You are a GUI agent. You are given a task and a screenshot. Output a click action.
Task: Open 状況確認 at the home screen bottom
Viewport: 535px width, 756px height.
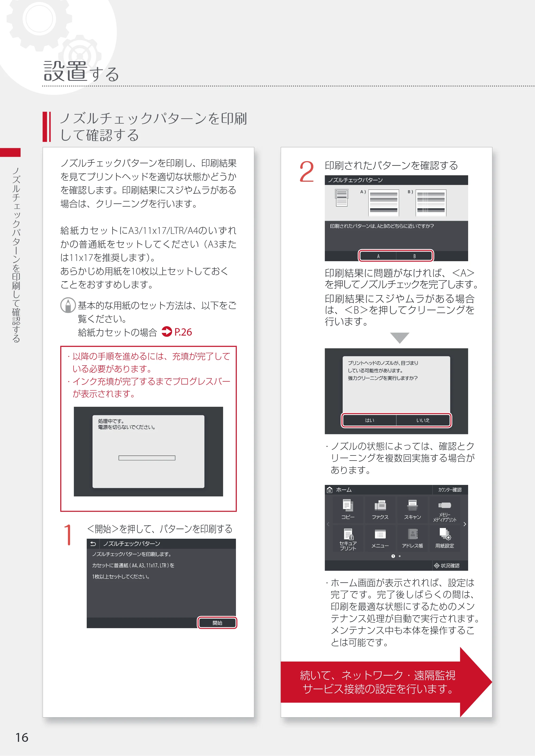coord(450,566)
